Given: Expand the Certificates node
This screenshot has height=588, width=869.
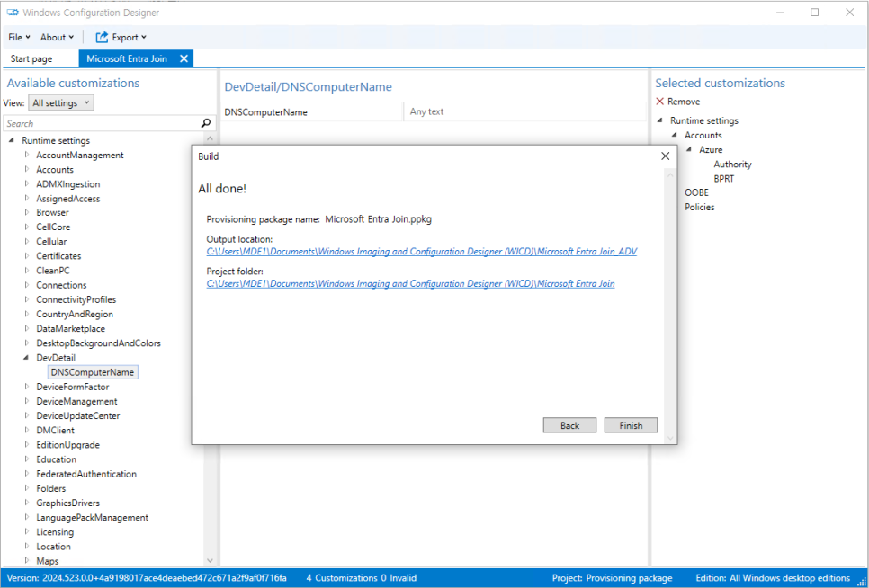Looking at the screenshot, I should pos(26,255).
